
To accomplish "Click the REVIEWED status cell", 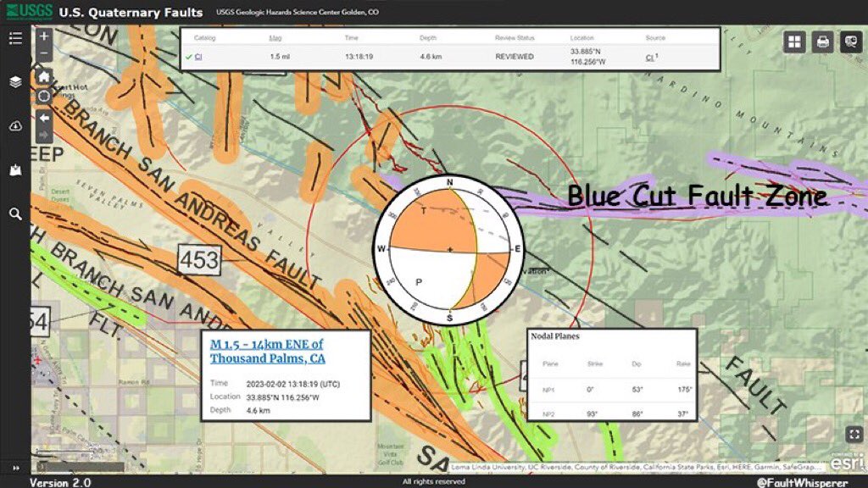I will [515, 57].
